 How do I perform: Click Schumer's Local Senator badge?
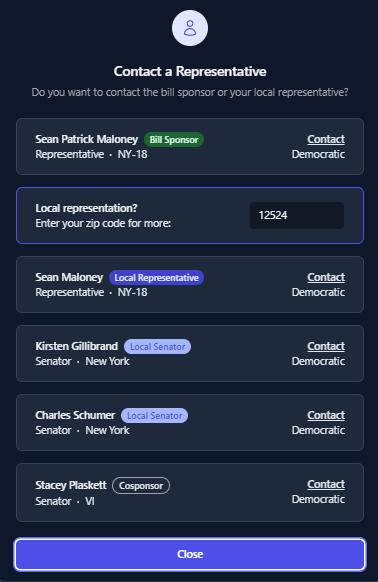154,416
